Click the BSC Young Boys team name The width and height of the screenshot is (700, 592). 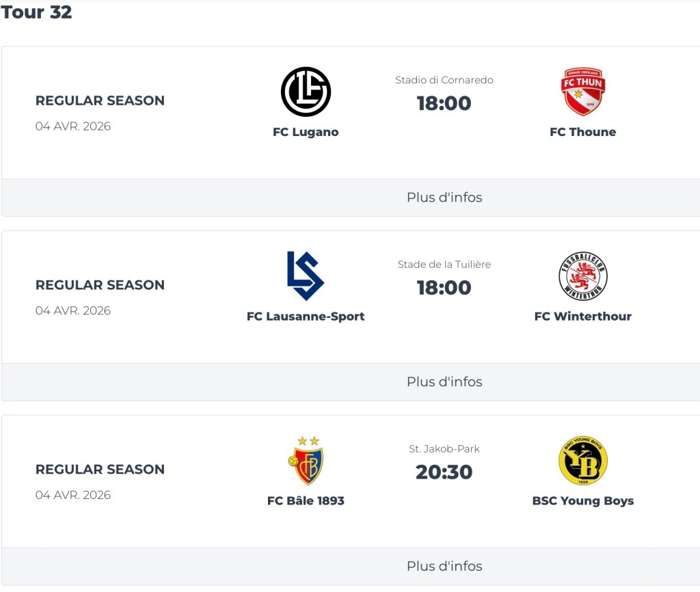pos(582,501)
